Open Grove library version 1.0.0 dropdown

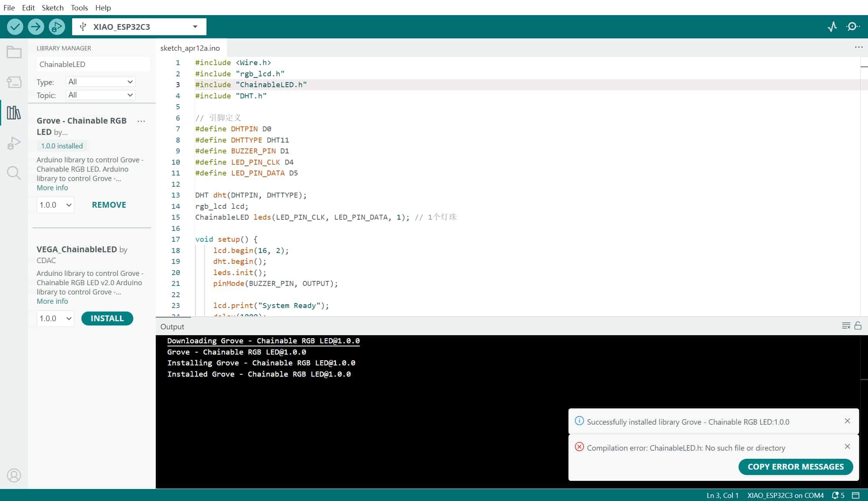[55, 205]
